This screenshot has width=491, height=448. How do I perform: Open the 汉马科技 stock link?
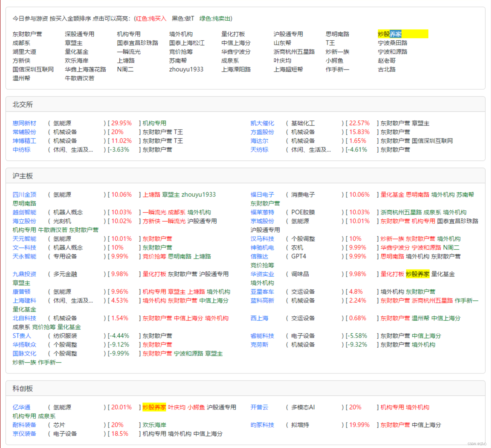pyautogui.click(x=262, y=239)
